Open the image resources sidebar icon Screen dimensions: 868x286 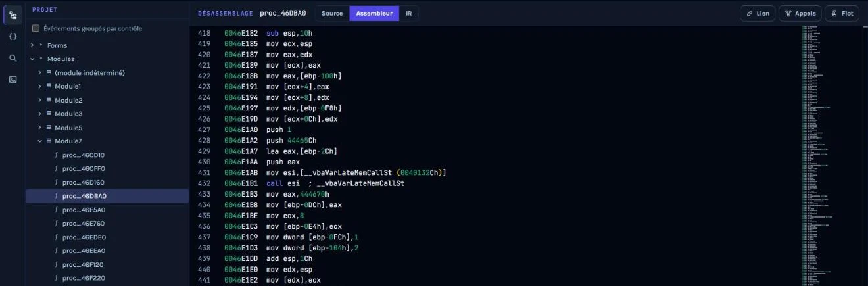coord(12,80)
